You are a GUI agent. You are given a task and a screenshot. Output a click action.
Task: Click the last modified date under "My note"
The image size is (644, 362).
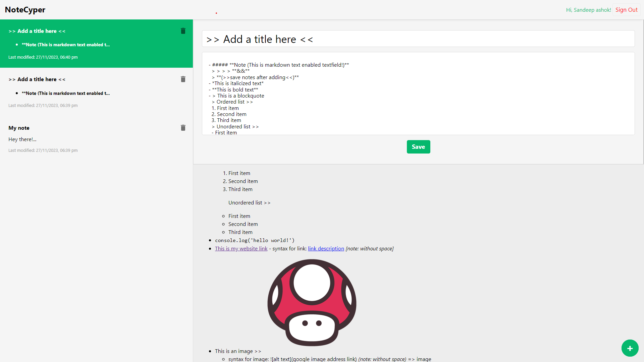[x=43, y=150]
